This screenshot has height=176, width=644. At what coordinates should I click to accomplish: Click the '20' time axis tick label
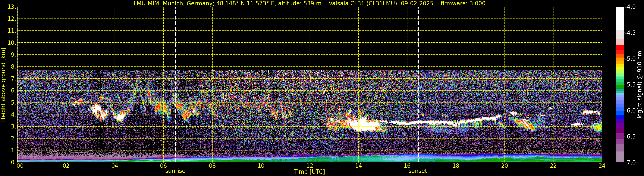[x=505, y=166]
